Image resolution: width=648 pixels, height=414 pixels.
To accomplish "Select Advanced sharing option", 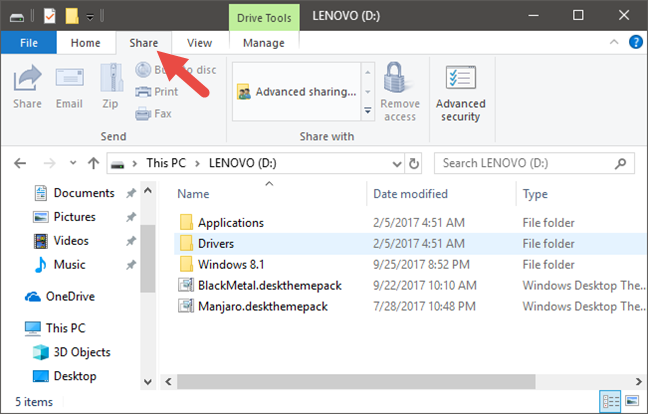I will 297,92.
